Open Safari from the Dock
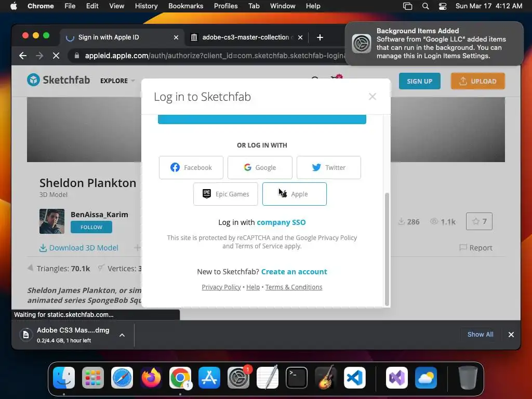 pyautogui.click(x=122, y=378)
